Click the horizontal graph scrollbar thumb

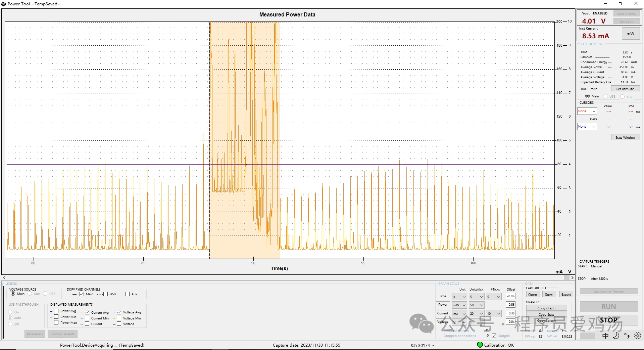(566, 278)
